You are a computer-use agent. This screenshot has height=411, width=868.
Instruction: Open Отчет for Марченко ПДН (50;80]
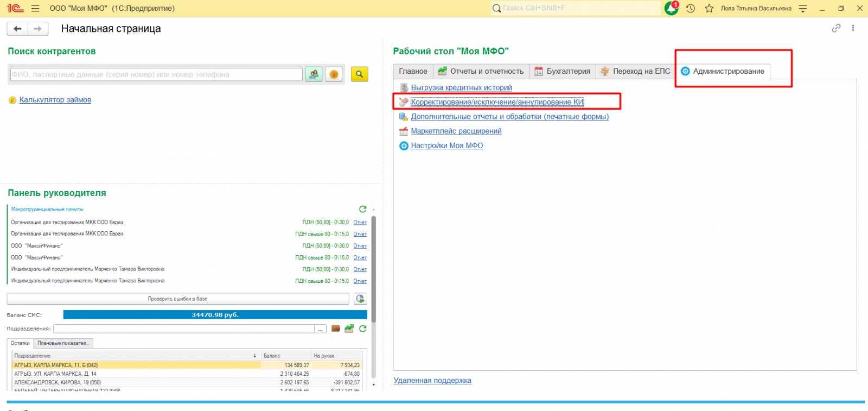pyautogui.click(x=360, y=269)
